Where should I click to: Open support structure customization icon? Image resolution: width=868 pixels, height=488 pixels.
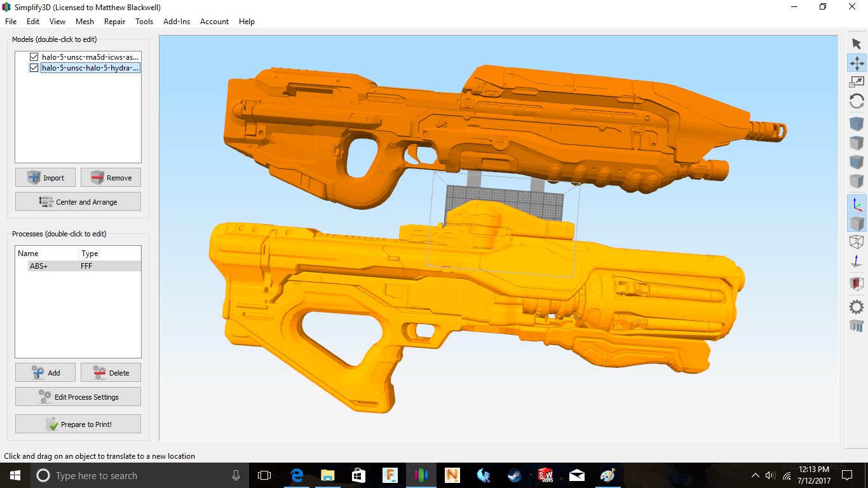tap(857, 326)
